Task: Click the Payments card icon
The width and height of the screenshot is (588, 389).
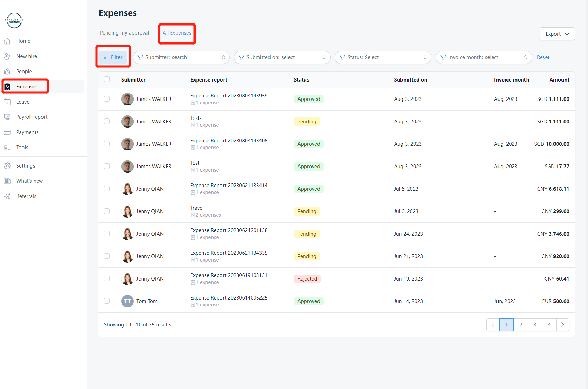Action: (7, 132)
